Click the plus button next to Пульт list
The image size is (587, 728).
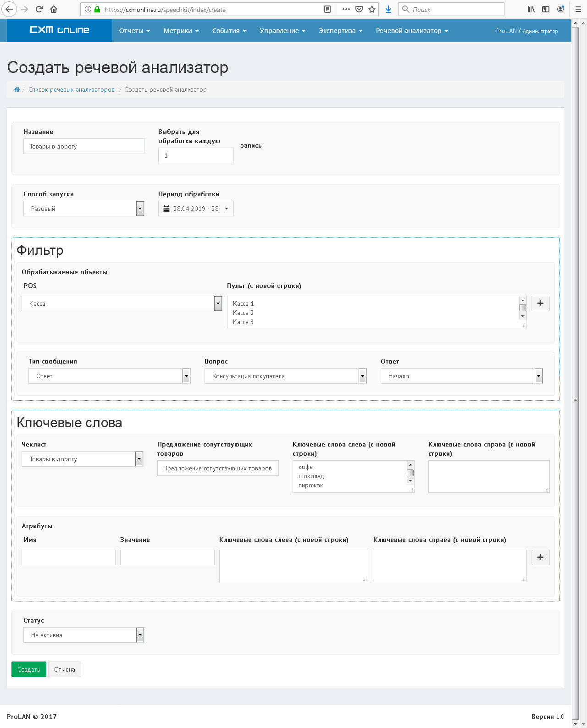540,303
